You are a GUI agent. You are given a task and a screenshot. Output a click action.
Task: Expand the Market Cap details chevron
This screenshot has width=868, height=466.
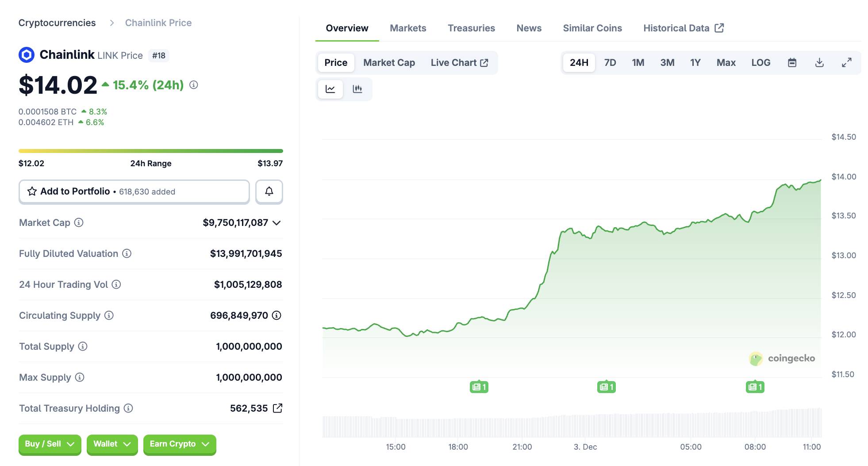click(277, 223)
